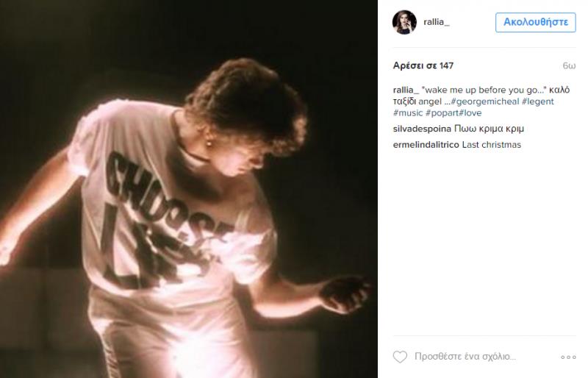Open the #legent hashtag
The width and height of the screenshot is (588, 378).
[x=538, y=101]
